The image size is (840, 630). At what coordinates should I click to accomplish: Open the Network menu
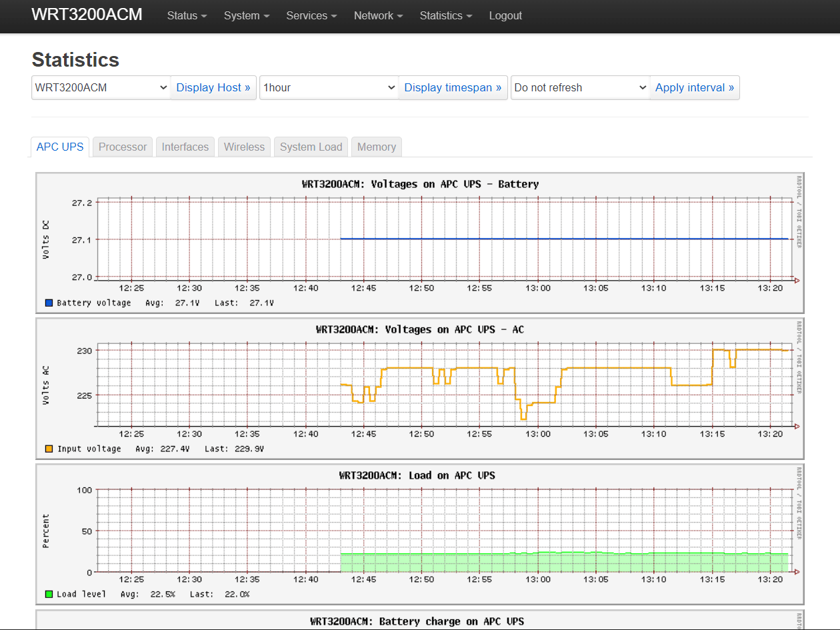point(378,15)
